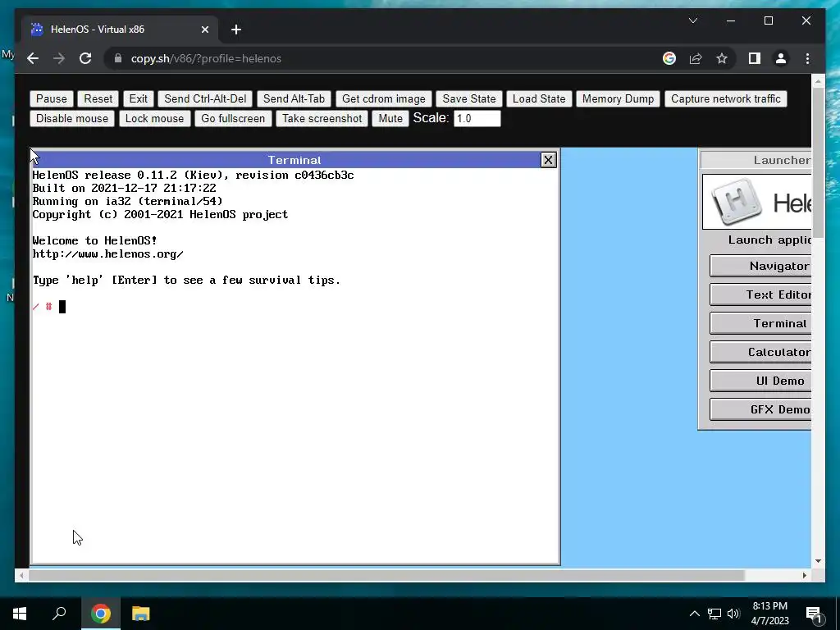Open Text Editor from the Launcher
This screenshot has height=630, width=840.
tap(760, 294)
